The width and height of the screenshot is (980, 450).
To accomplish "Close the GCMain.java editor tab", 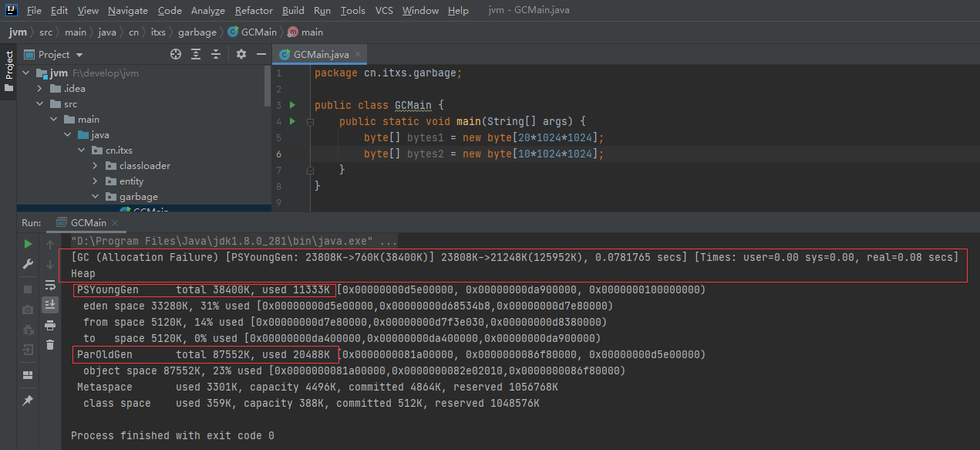I will point(358,55).
